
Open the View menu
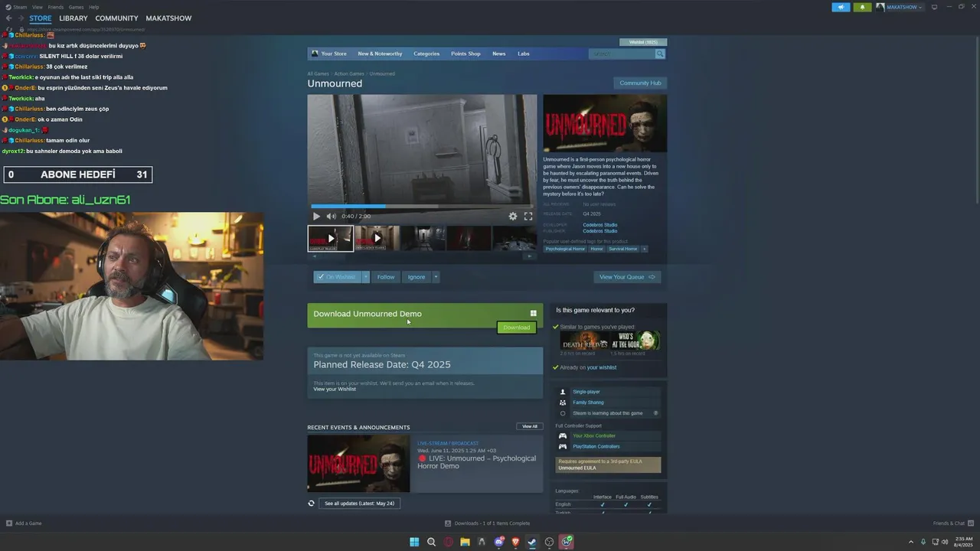37,7
